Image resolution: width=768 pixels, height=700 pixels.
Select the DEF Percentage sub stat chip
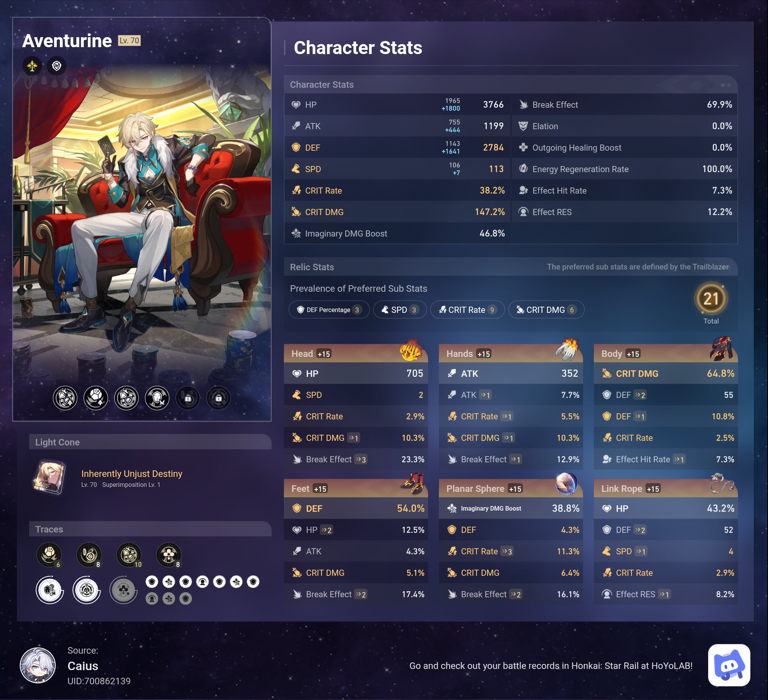click(329, 310)
